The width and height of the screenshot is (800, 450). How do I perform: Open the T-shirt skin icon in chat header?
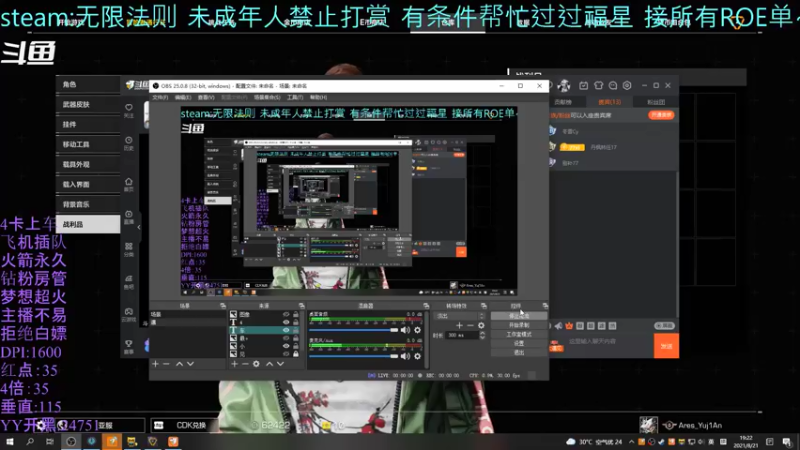598,85
